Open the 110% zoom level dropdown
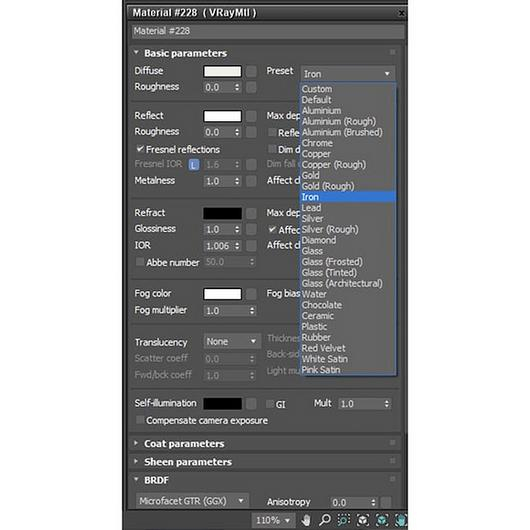530x530 pixels. tap(273, 520)
